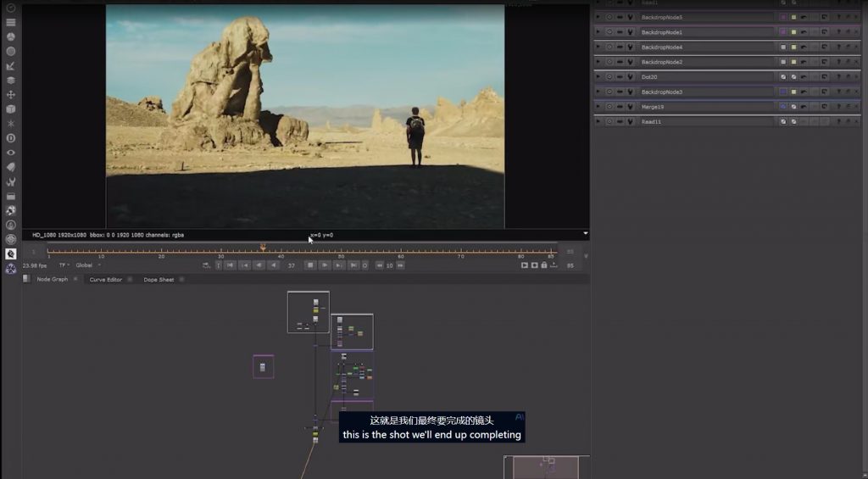Toggle visibility eye of Dot20

609,76
